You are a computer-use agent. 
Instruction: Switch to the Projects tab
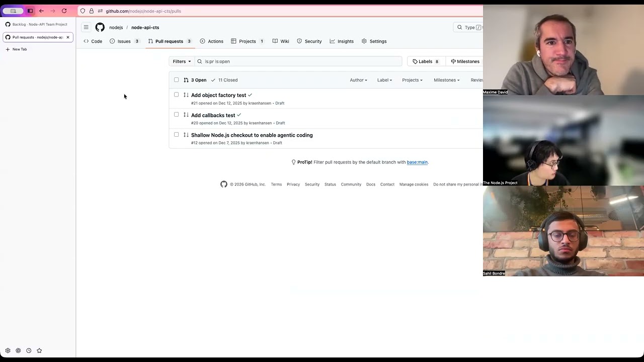(248, 41)
